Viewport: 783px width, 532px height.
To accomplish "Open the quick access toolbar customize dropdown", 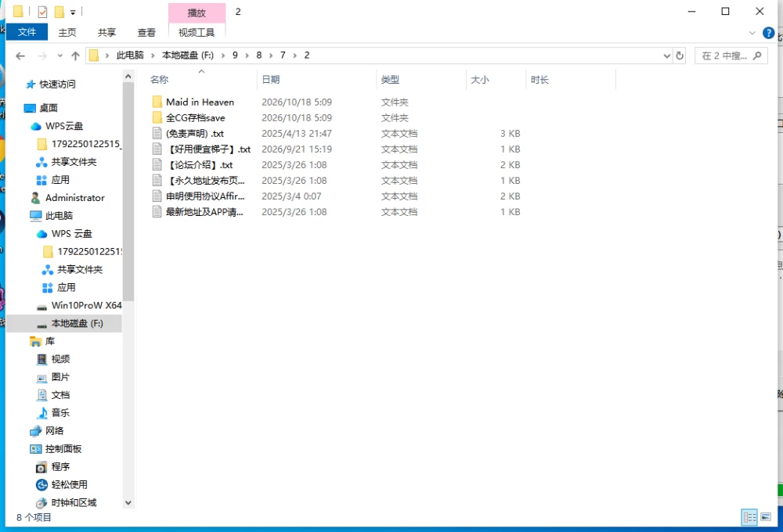I will click(73, 12).
